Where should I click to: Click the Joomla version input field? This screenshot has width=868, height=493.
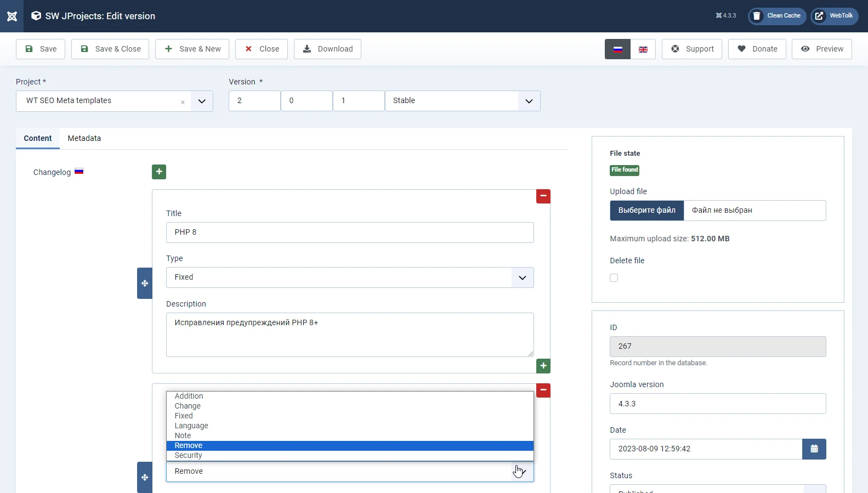click(717, 404)
